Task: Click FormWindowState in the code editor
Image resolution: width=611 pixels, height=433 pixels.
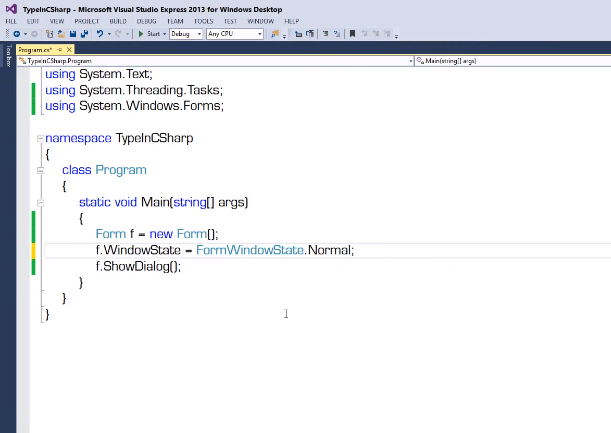Action: click(x=250, y=250)
